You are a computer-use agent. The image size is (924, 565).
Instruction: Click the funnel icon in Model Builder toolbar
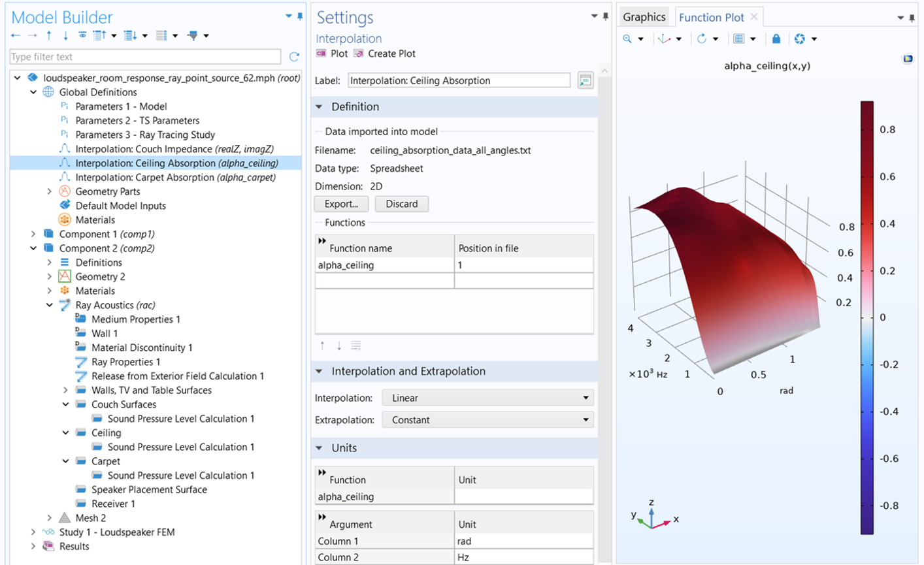193,35
